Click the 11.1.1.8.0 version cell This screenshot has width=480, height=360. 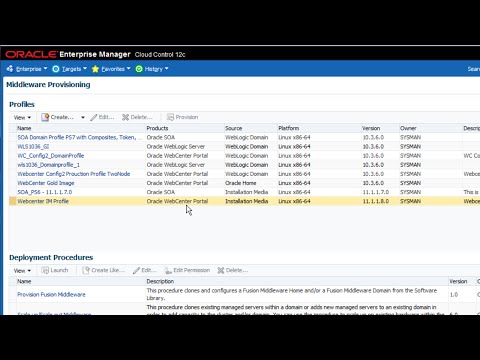pos(376,201)
